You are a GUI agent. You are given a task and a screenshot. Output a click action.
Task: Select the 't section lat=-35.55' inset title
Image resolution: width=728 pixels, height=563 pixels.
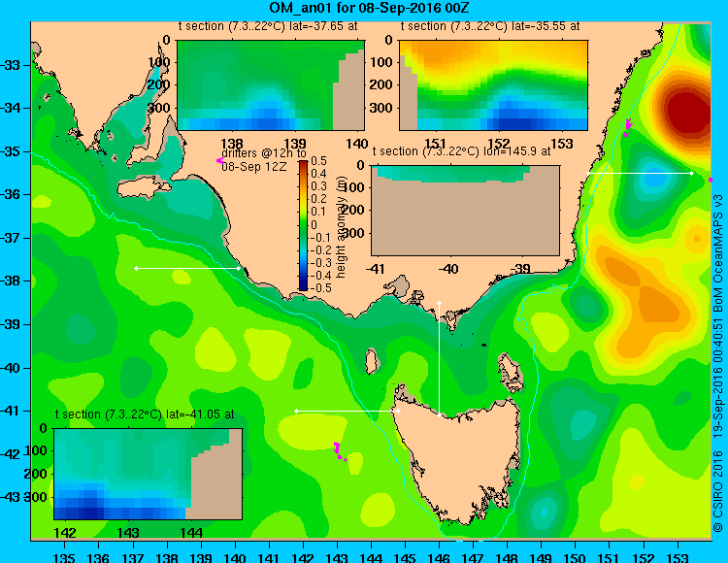(x=490, y=26)
